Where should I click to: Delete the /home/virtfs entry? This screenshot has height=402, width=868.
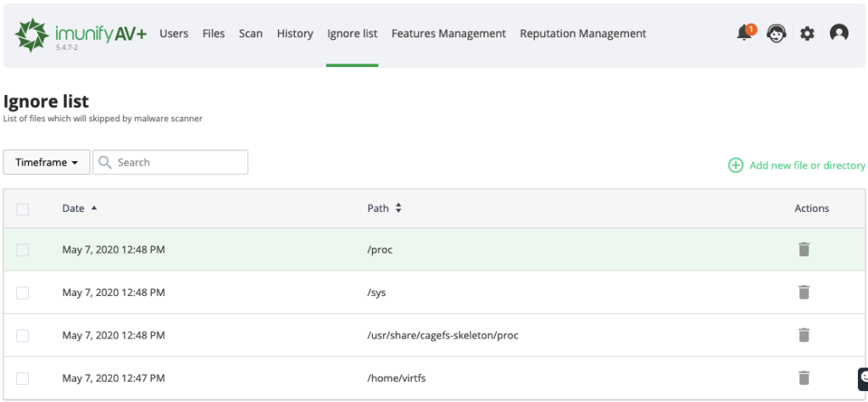[x=804, y=378]
